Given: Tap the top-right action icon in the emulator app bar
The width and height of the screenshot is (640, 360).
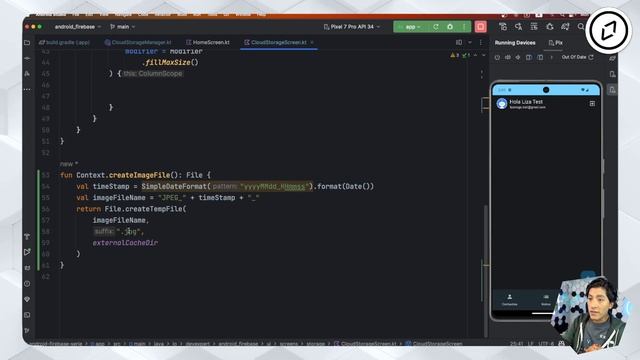Looking at the screenshot, I should [x=592, y=104].
